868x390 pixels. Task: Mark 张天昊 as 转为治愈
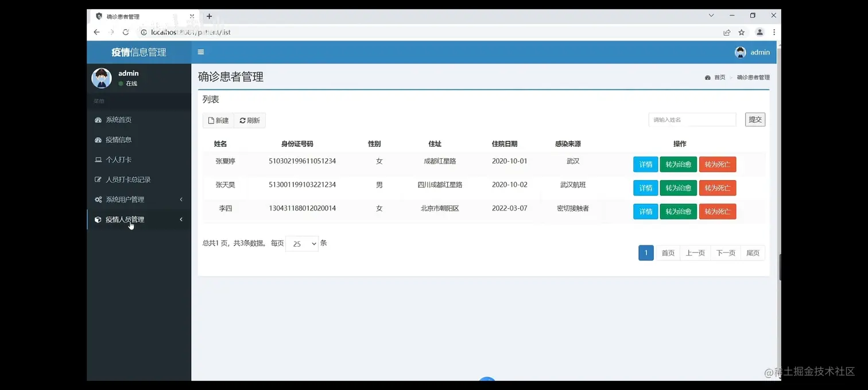pos(679,188)
